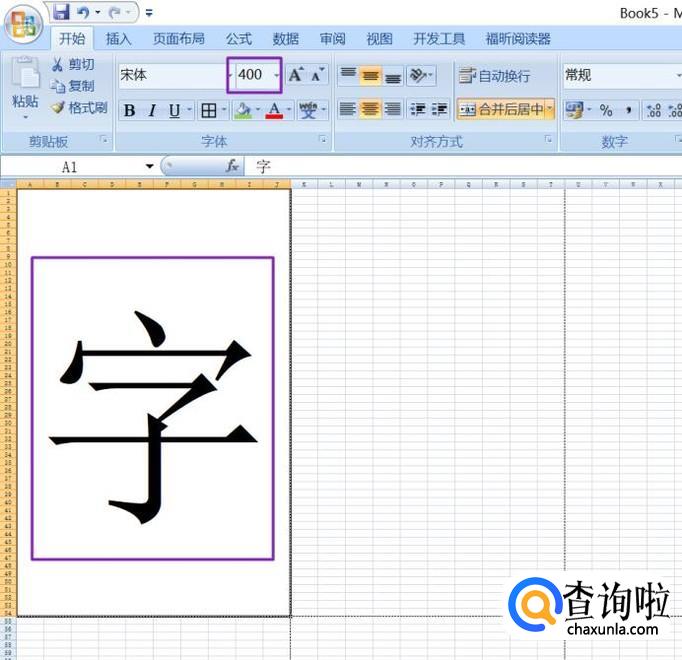
Task: Undo the last action
Action: click(x=83, y=13)
